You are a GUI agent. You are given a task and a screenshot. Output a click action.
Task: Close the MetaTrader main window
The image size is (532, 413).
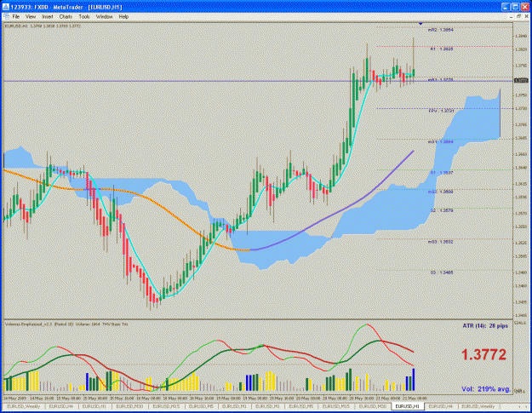(x=525, y=7)
